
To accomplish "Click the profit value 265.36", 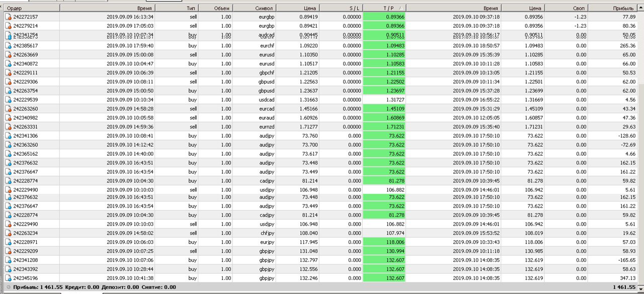I will [627, 46].
